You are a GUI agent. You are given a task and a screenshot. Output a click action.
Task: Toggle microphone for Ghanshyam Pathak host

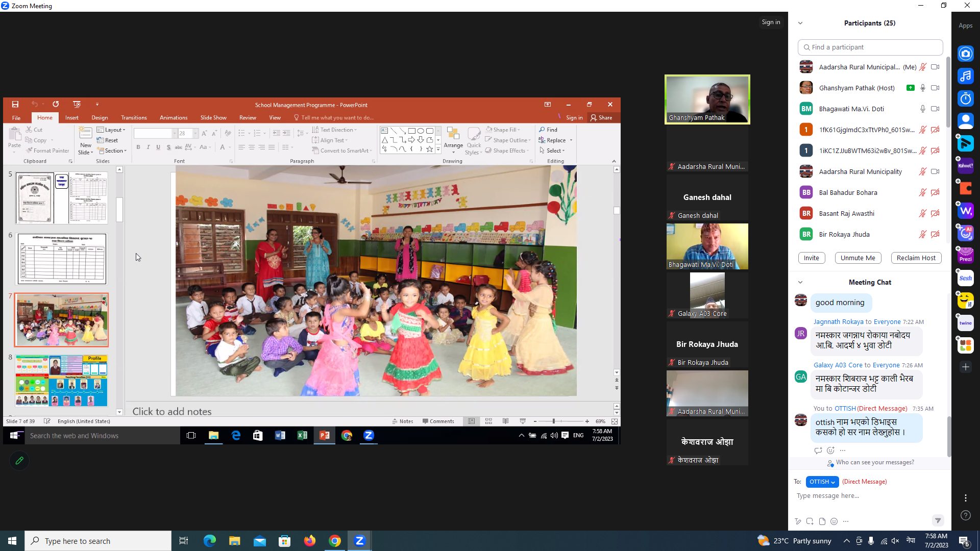pos(923,88)
